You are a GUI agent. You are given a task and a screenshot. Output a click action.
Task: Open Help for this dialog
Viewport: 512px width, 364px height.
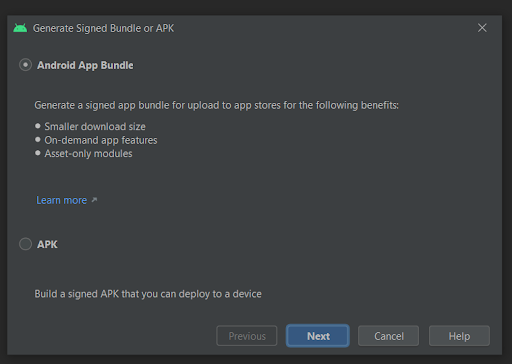459,336
